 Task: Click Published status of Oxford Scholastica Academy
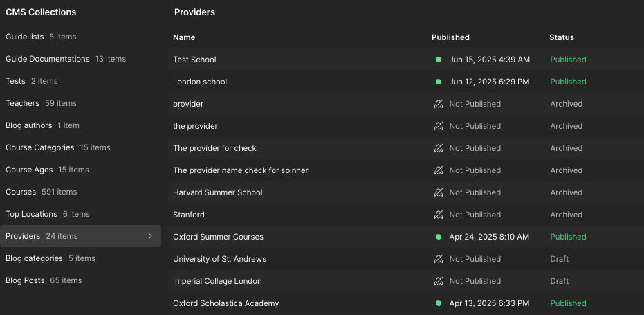tap(569, 303)
